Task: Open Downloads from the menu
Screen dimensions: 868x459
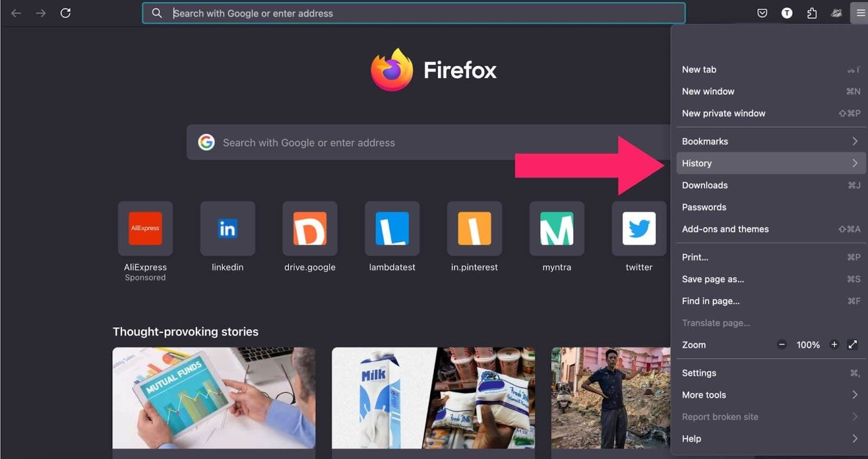Action: click(x=771, y=185)
